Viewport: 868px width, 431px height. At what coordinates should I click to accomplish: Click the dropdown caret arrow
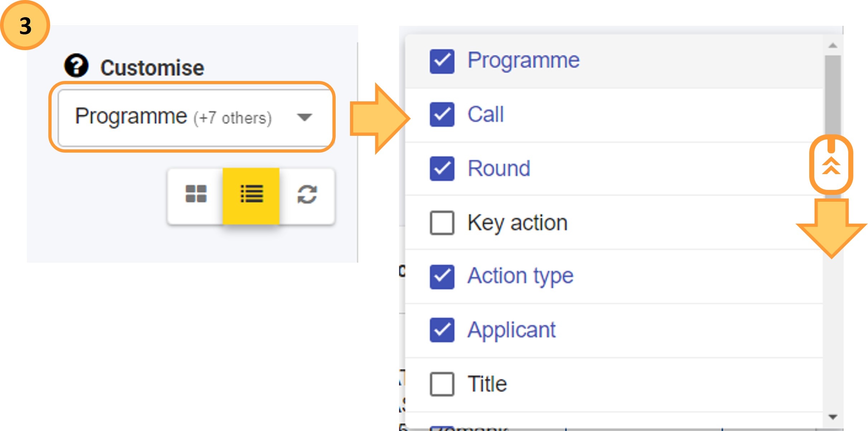coord(304,118)
